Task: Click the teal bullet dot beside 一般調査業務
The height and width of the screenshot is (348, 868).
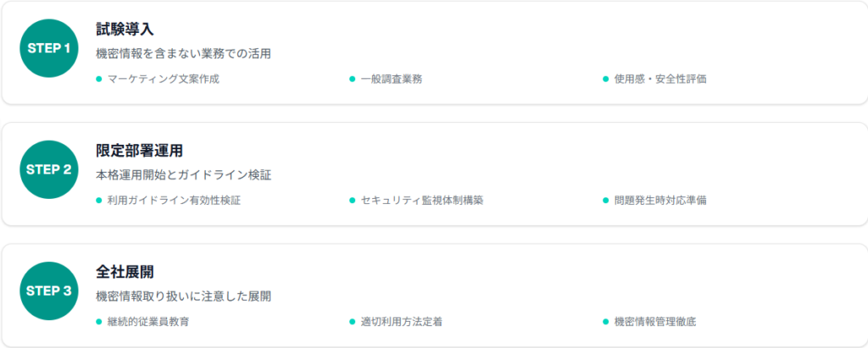Action: tap(352, 79)
